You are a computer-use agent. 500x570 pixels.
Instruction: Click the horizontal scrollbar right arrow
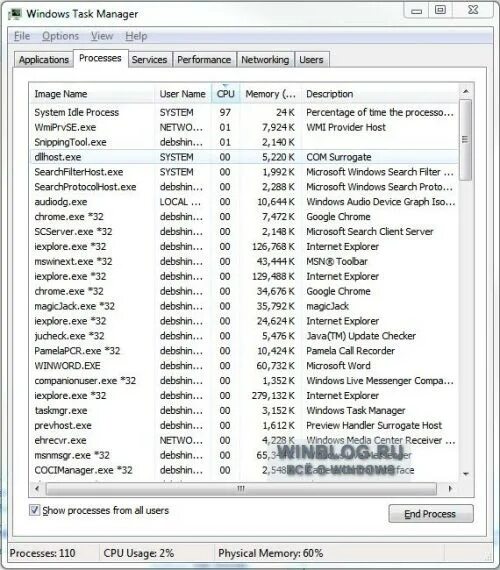tap(450, 489)
